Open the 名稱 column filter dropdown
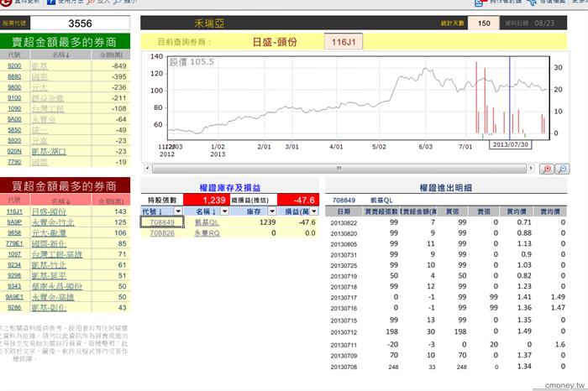This screenshot has height=391, width=588. [x=224, y=211]
